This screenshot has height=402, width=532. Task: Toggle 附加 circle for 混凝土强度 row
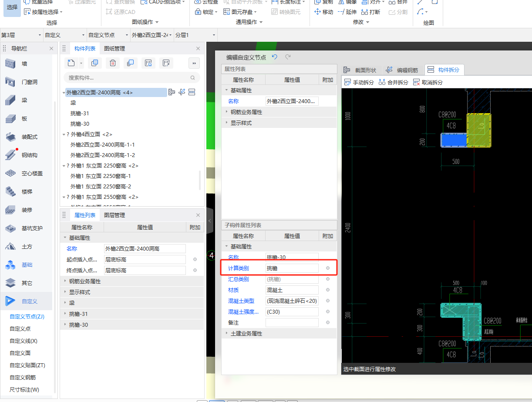tap(328, 312)
